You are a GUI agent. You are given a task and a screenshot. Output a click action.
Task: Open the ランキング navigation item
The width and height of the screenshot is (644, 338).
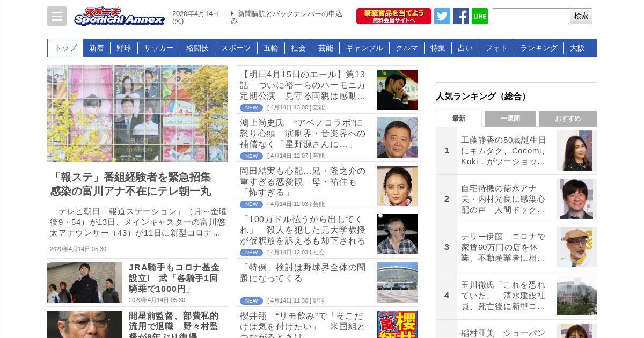[539, 48]
